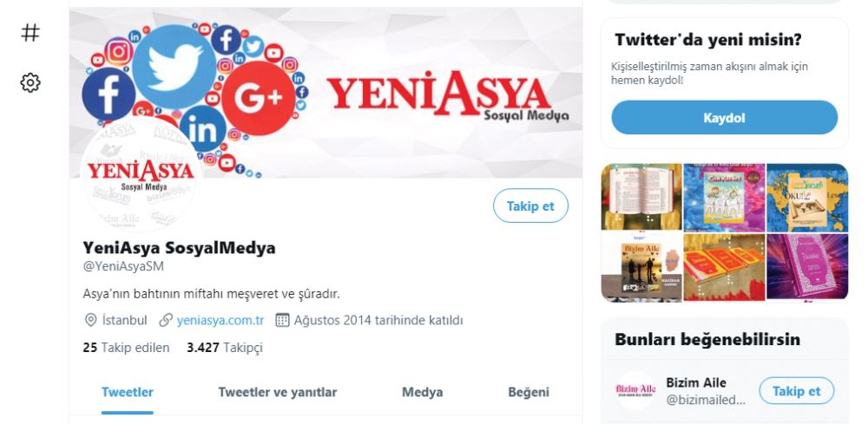Click the link chain icon beside yeniasya.com.tr
This screenshot has width=868, height=424.
(x=166, y=320)
